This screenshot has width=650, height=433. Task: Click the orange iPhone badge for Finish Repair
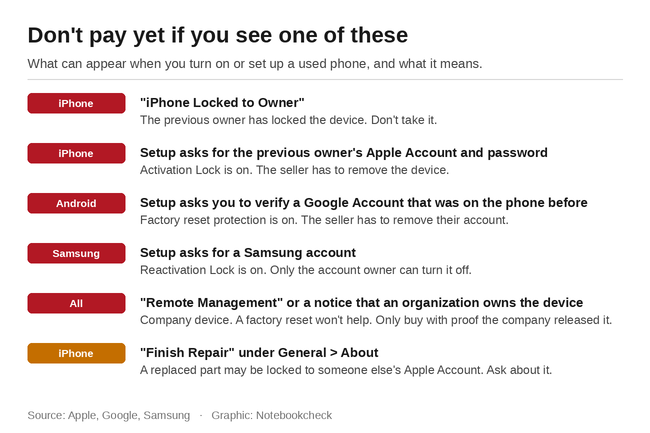[x=76, y=353]
